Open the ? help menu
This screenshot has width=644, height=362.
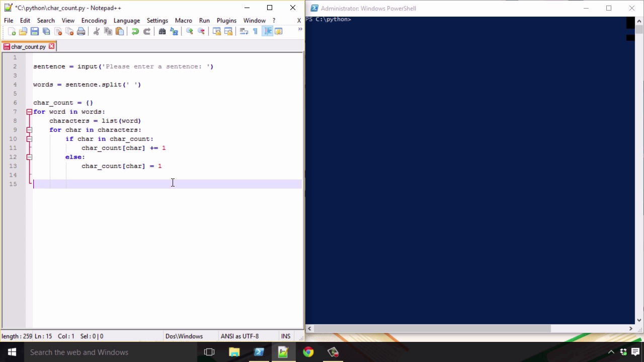(x=274, y=21)
